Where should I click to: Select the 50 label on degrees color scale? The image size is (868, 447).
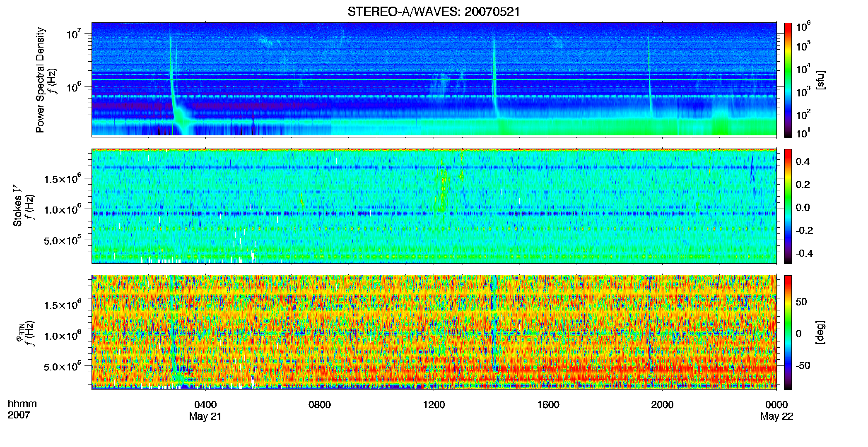pyautogui.click(x=801, y=301)
